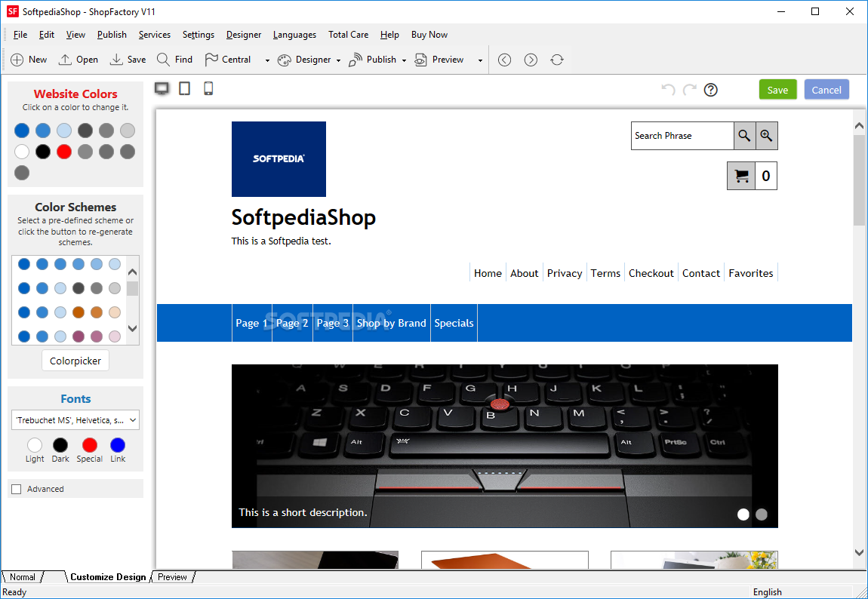Select the second gray slideshow dot
This screenshot has width=868, height=599.
[762, 515]
